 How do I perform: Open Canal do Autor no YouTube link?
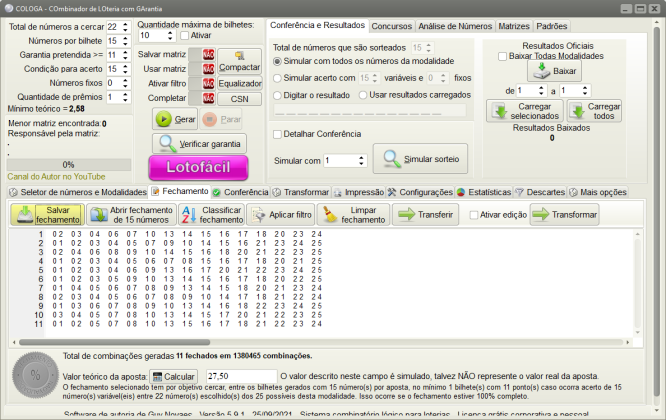point(56,176)
